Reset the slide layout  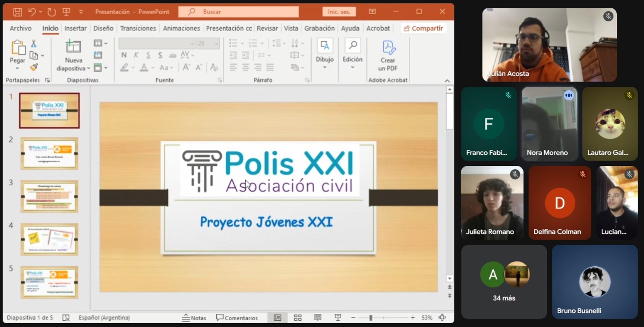point(98,55)
